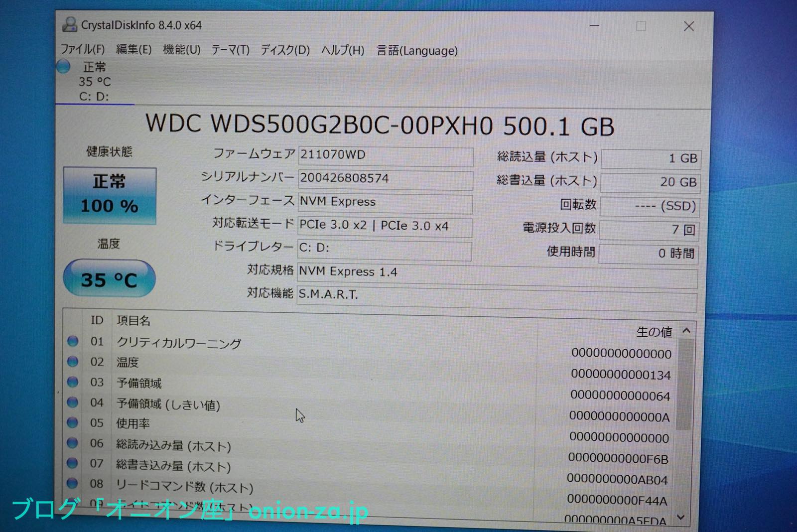Open the 編集(E) menu
Image resolution: width=797 pixels, height=532 pixels.
point(133,49)
